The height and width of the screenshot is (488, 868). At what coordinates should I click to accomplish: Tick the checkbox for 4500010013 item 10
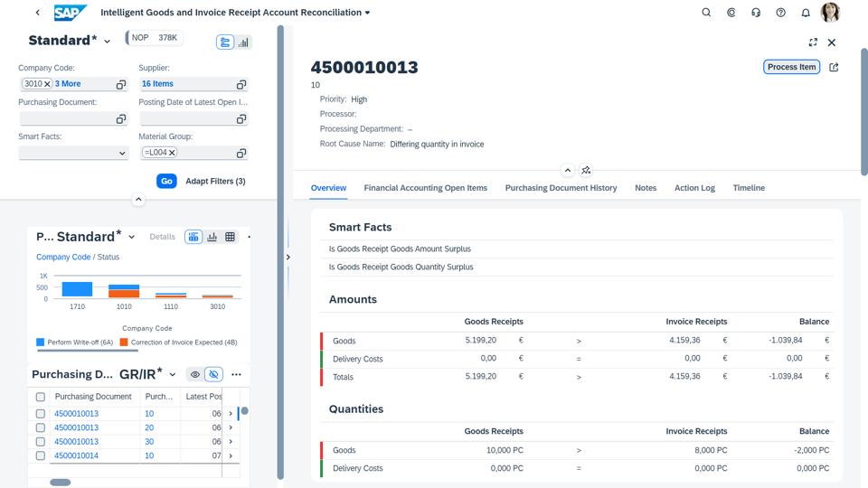[x=41, y=413]
